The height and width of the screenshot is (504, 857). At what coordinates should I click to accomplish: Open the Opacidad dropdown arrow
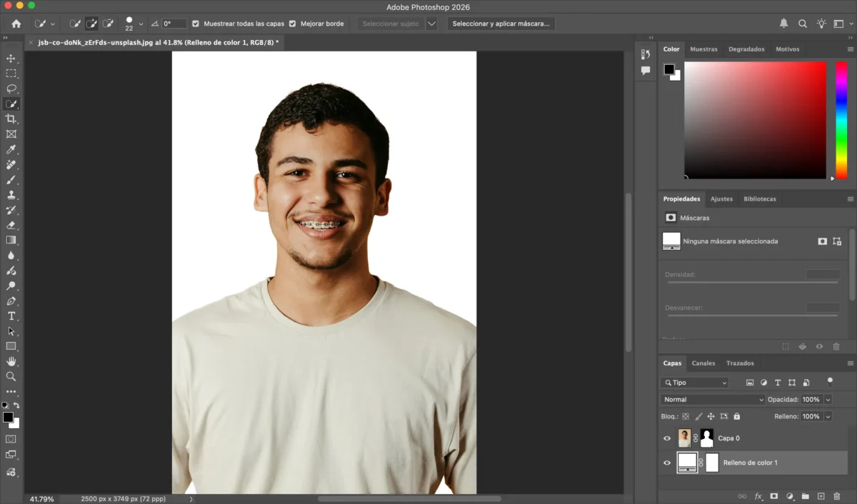click(828, 400)
